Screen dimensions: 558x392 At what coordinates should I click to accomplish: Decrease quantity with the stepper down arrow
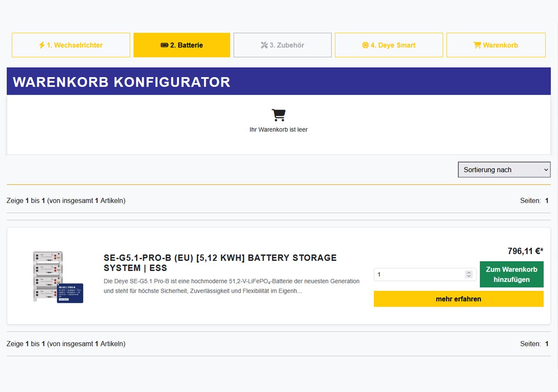click(469, 277)
